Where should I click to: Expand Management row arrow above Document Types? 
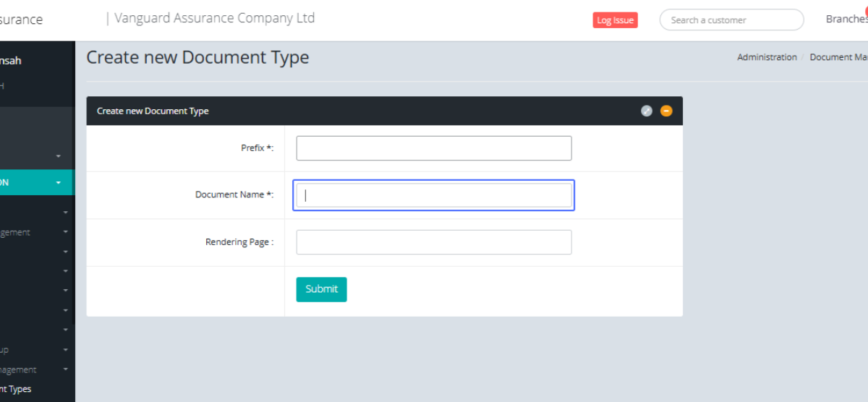[x=65, y=369]
